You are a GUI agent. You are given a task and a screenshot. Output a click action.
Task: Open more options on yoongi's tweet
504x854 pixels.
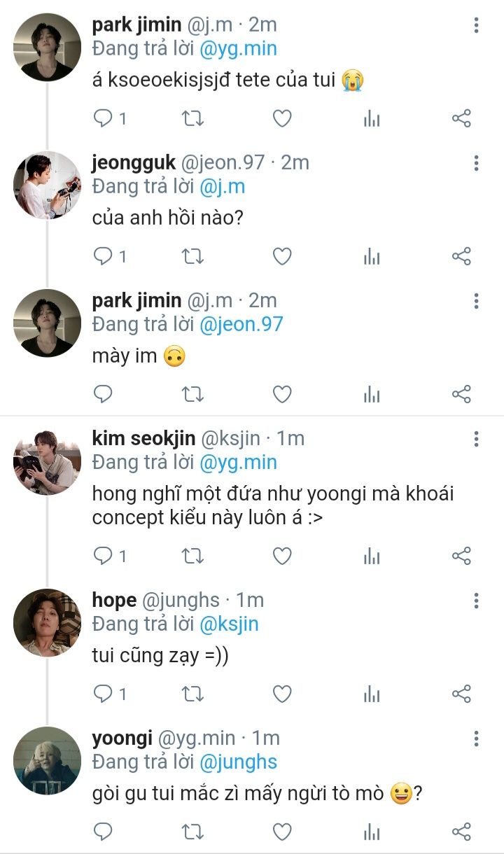(x=476, y=738)
